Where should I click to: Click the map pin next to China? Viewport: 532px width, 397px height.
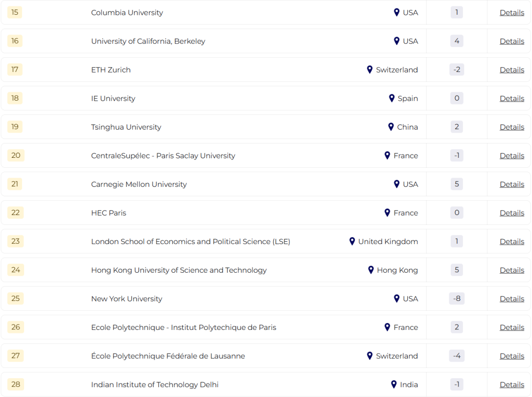[391, 127]
